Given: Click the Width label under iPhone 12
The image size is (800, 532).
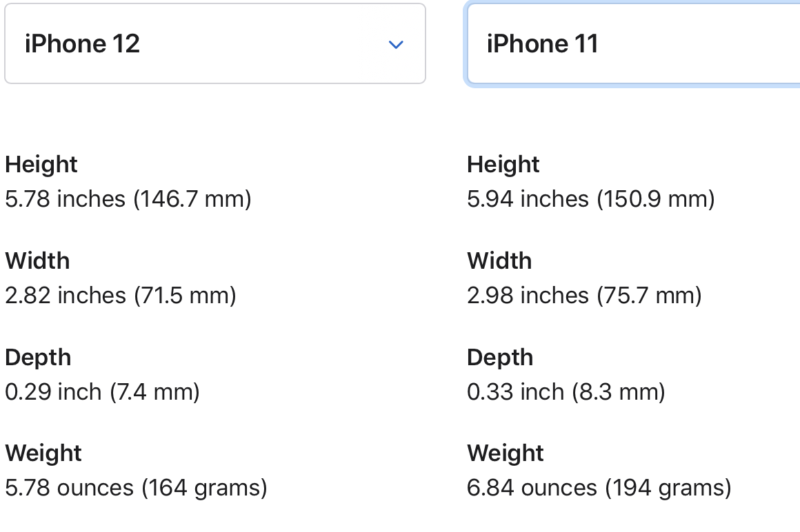Looking at the screenshot, I should [x=37, y=261].
